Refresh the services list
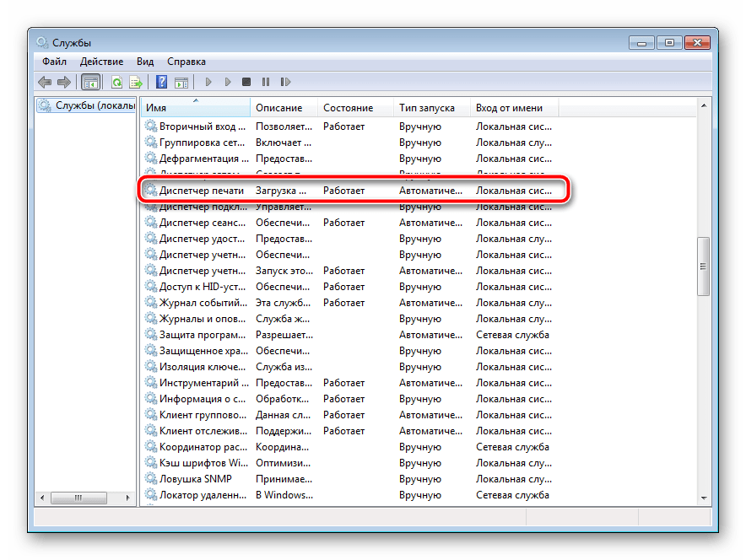 click(x=117, y=82)
